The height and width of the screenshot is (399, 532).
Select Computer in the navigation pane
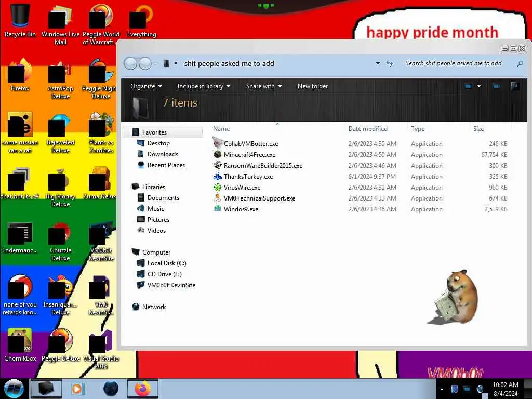(156, 252)
